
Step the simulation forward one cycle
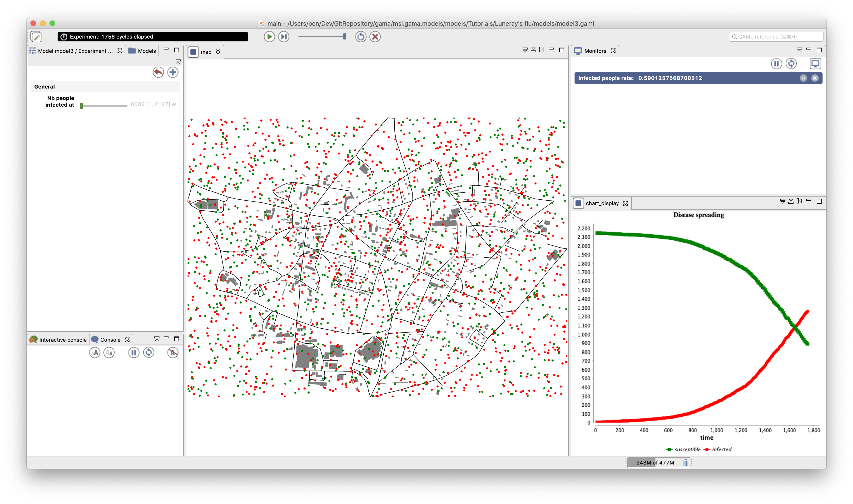(283, 37)
